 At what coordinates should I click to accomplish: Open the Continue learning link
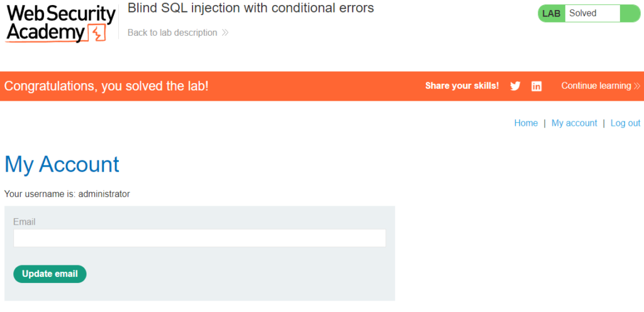tap(596, 86)
